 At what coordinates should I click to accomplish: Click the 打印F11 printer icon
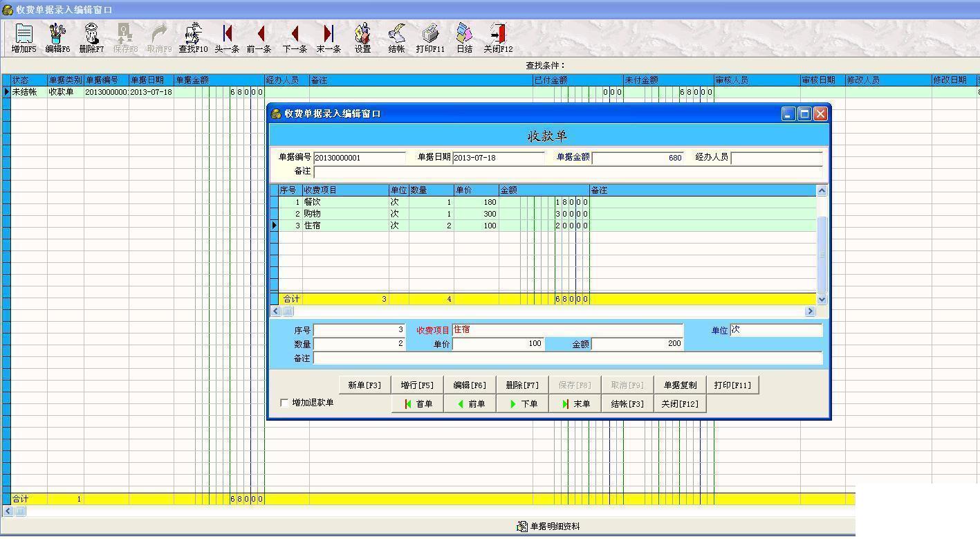point(430,38)
